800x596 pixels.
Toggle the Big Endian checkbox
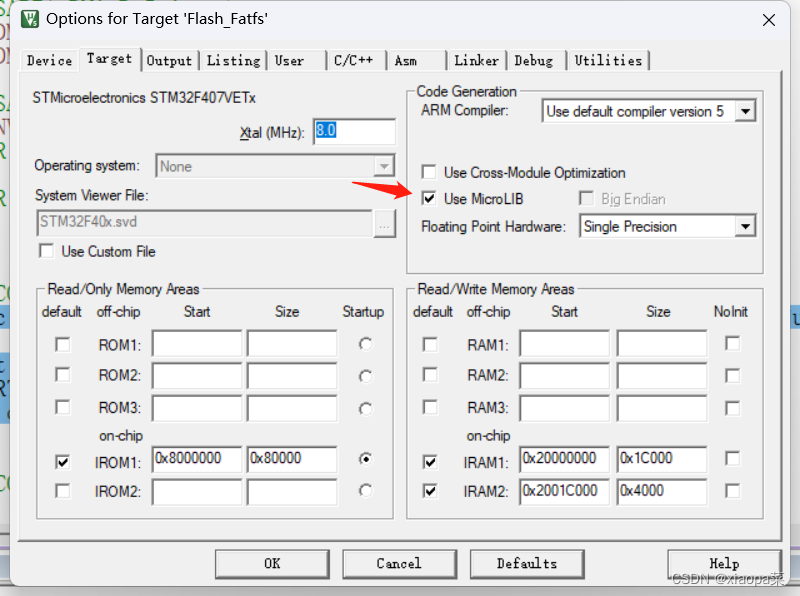586,198
